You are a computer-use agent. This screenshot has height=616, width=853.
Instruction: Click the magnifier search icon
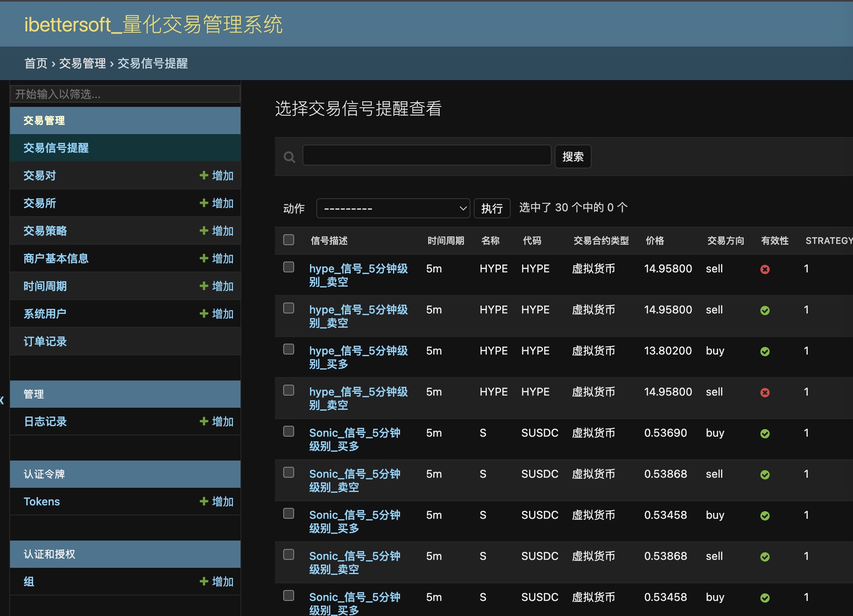coord(290,157)
